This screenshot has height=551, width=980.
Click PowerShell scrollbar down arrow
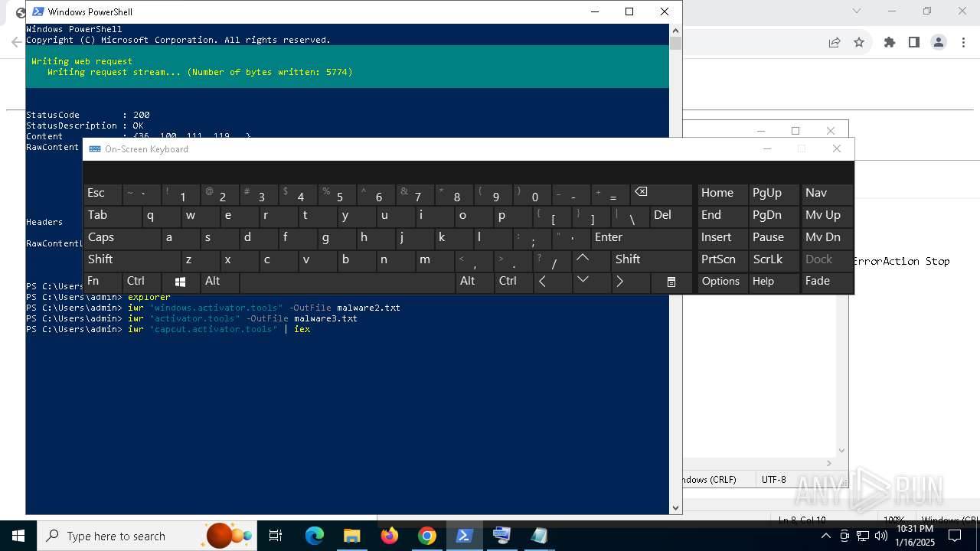[x=675, y=507]
